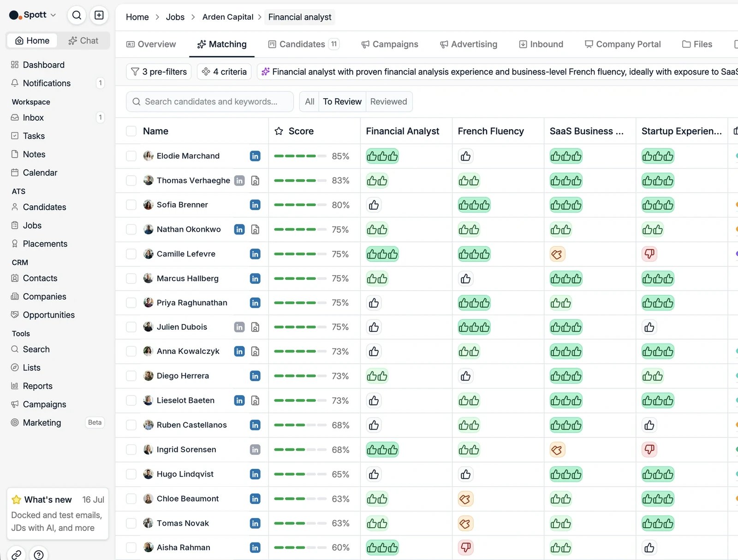Filter list to Reviewed candidates
738x560 pixels.
pyautogui.click(x=389, y=102)
